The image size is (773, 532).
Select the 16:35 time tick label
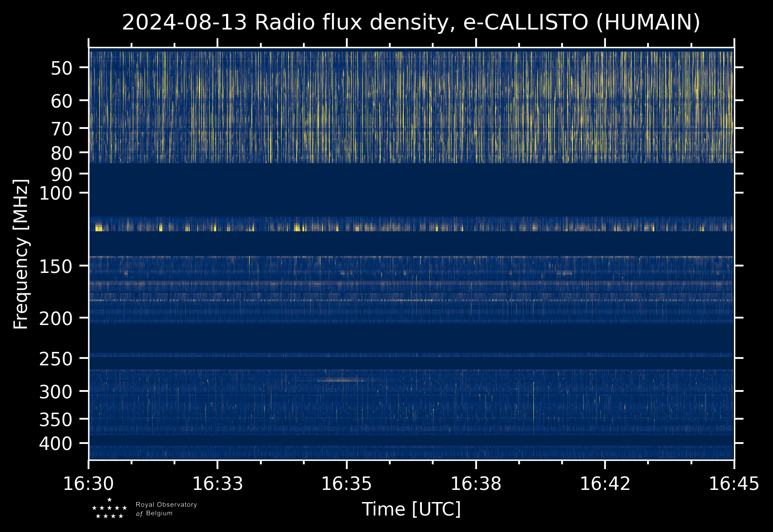346,483
